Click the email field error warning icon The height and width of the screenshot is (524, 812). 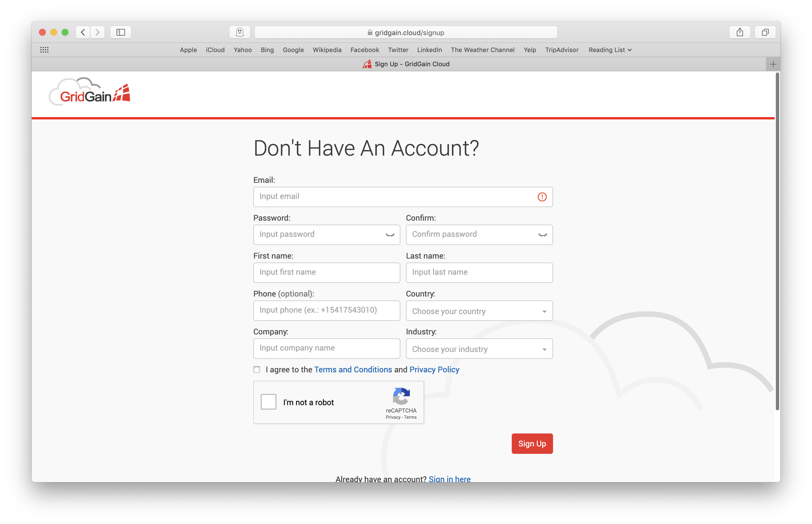click(542, 197)
